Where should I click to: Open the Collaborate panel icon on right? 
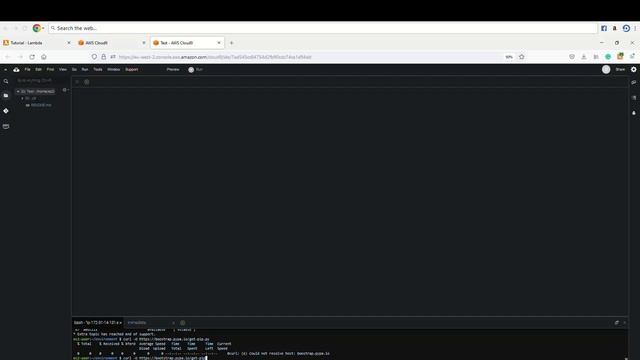coord(633,82)
